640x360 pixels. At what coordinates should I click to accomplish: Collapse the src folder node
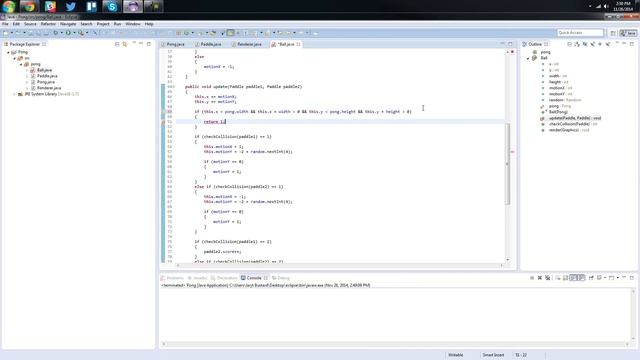(x=15, y=58)
